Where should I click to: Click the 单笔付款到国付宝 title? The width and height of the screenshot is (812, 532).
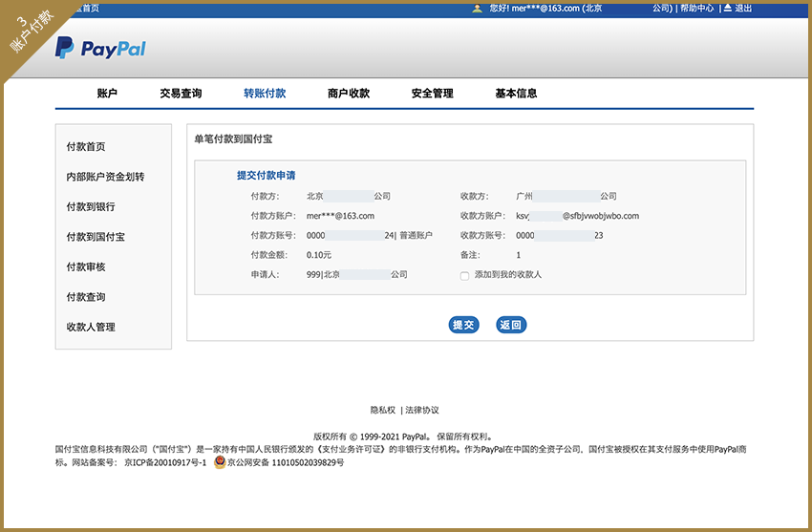[233, 138]
